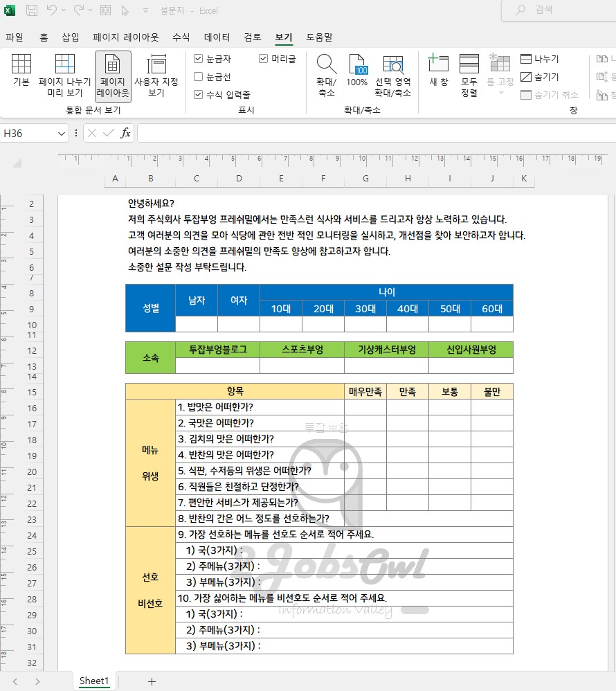The image size is (616, 691).
Task: Select the 항목 header cell
Action: pos(235,391)
